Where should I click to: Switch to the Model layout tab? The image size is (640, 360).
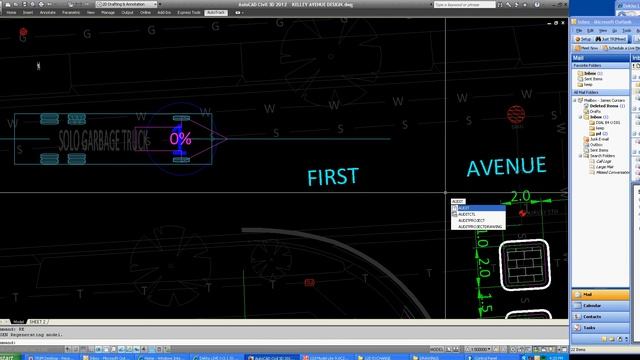(18, 322)
